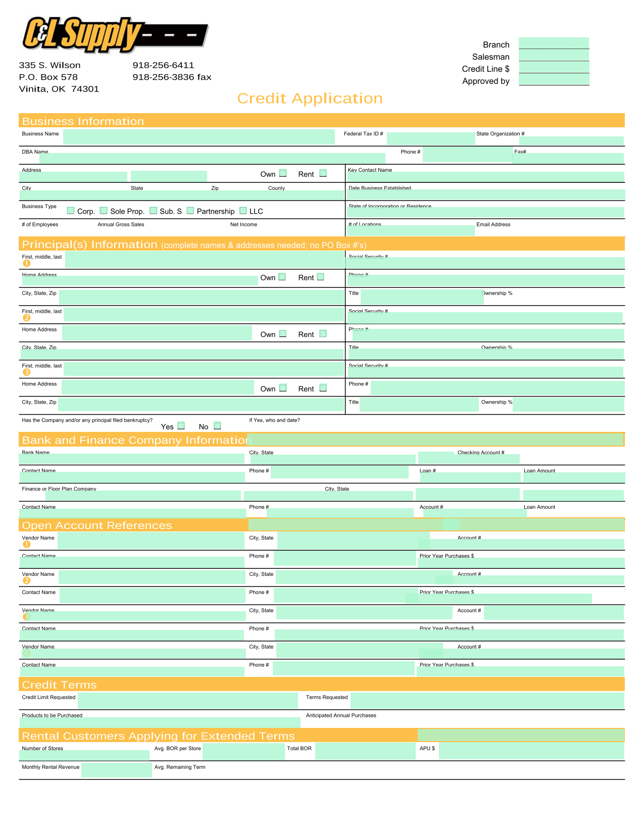Click principal 3 Ownership % field

[x=568, y=405]
